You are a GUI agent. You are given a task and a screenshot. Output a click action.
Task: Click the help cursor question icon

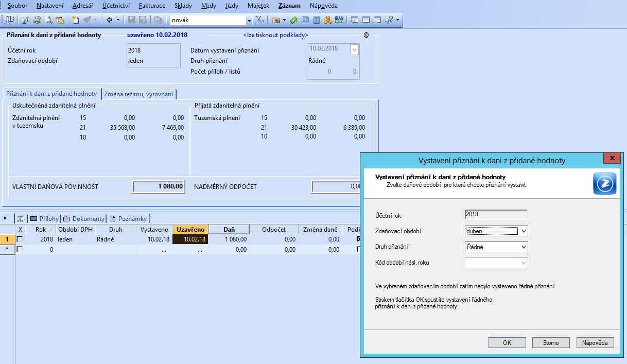point(389,20)
